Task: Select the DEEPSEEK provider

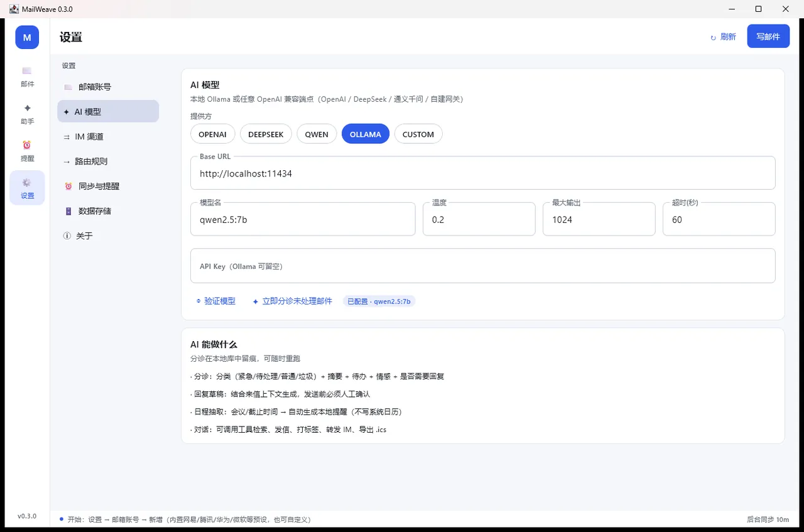Action: (266, 134)
